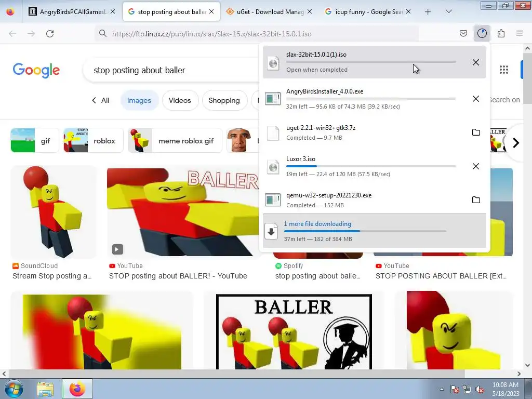Go forward using the forward arrow

coord(31,34)
